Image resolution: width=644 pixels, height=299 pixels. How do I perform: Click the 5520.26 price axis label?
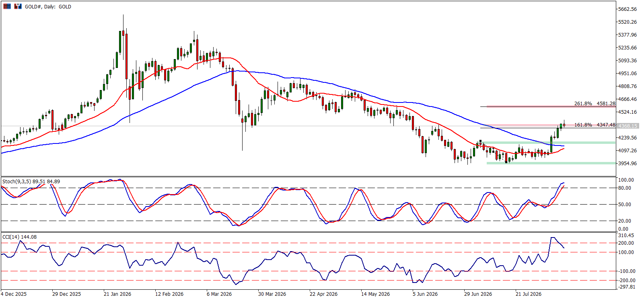628,22
